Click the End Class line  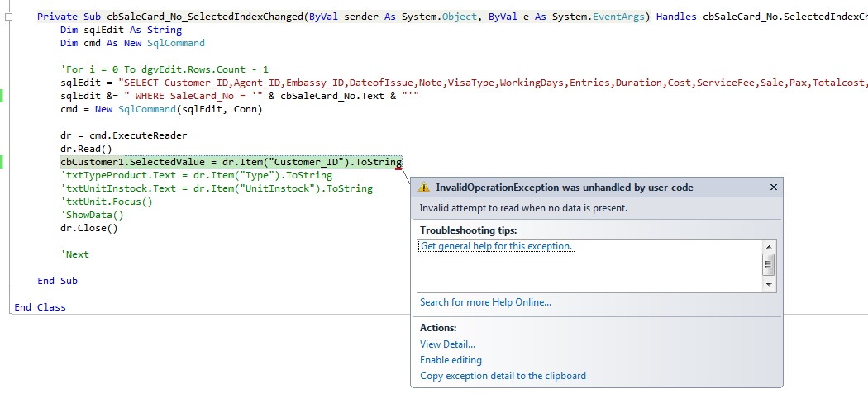pyautogui.click(x=40, y=307)
